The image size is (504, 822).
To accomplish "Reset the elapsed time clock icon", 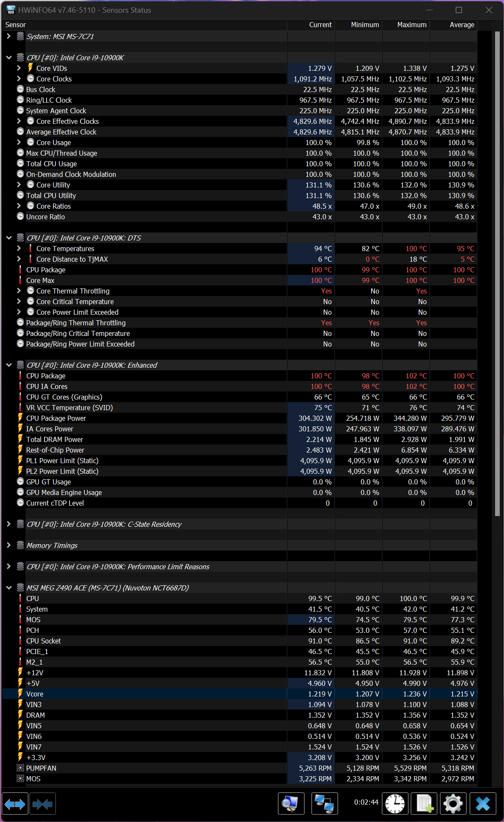I will click(395, 804).
